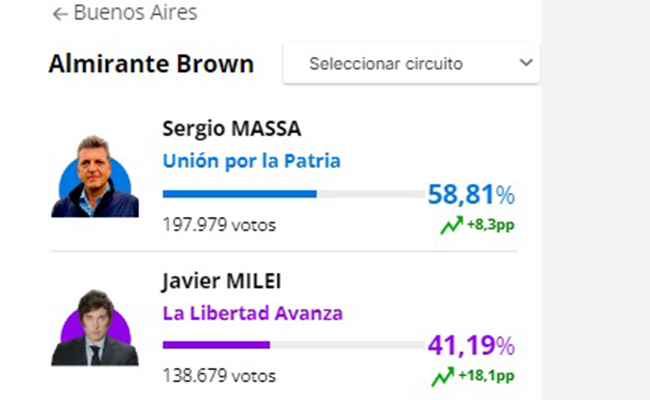Open the La Libertad Avanza party link

click(253, 313)
